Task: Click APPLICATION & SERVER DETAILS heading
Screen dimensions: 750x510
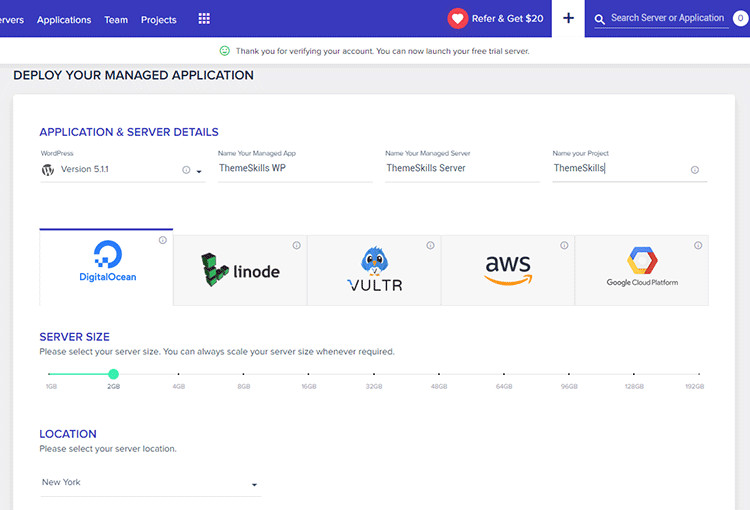Action: (x=129, y=132)
